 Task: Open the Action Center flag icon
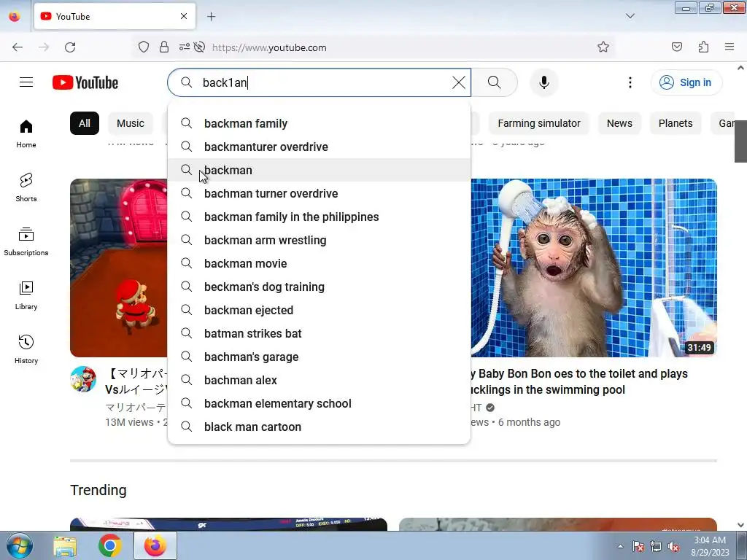(x=638, y=546)
